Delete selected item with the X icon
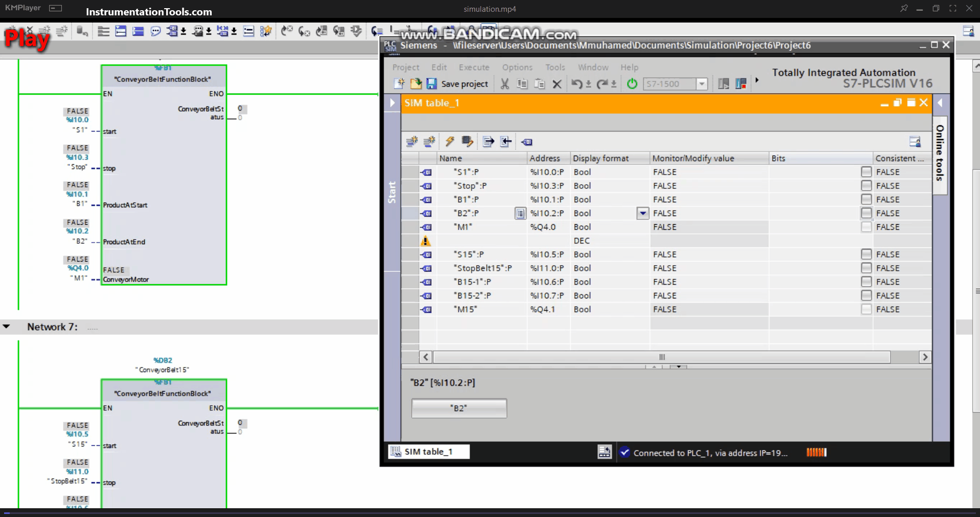This screenshot has height=517, width=980. (x=557, y=84)
